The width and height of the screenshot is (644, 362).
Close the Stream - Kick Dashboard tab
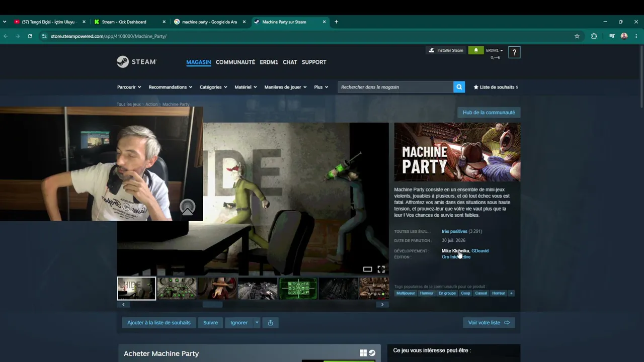point(164,22)
